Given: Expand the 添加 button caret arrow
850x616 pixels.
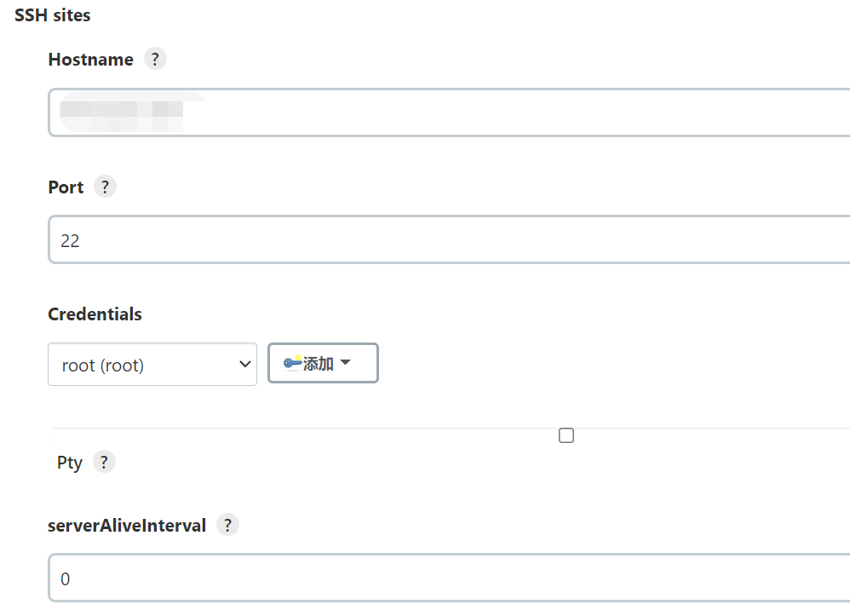Looking at the screenshot, I should pos(345,362).
